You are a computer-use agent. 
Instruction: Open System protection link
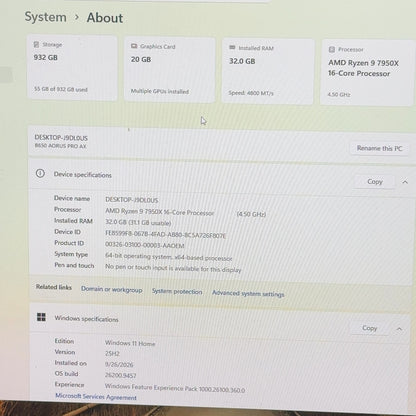click(177, 291)
